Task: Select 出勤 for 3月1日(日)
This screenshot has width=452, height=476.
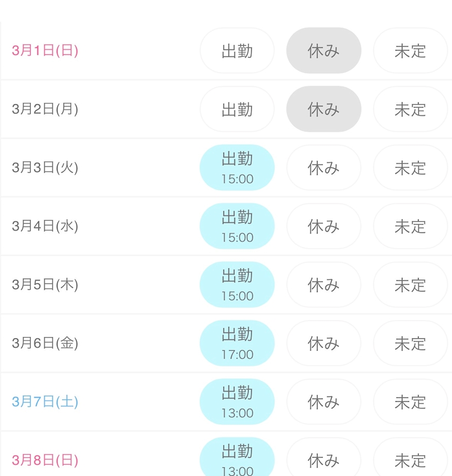Action: 237,51
